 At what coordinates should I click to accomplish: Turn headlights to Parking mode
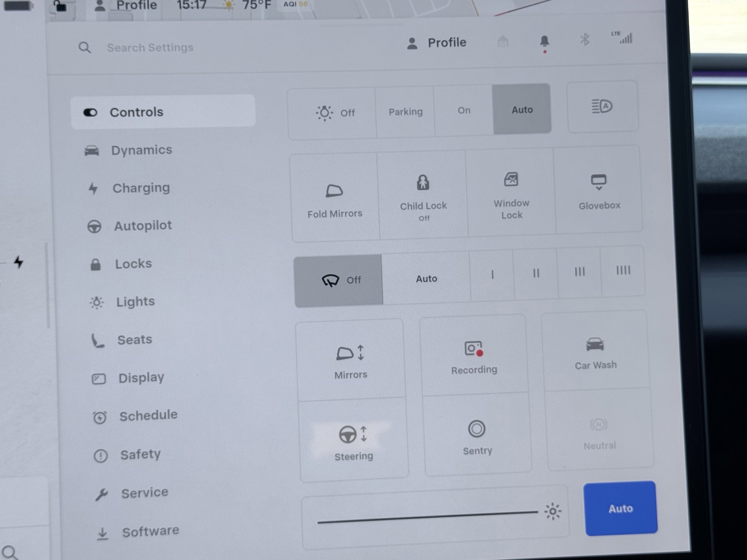click(x=405, y=112)
